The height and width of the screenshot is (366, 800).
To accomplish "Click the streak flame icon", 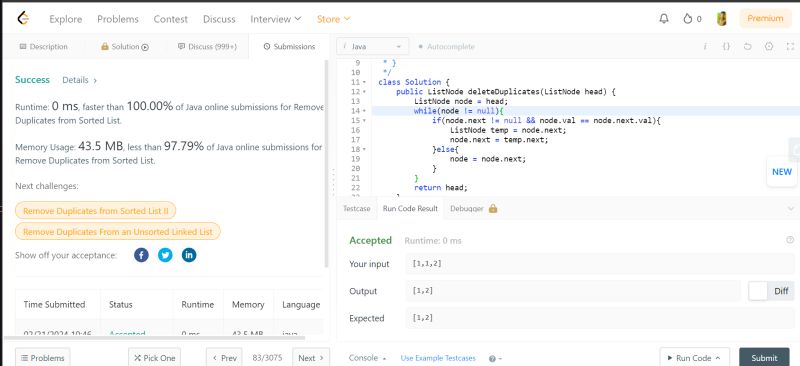I will pyautogui.click(x=688, y=19).
